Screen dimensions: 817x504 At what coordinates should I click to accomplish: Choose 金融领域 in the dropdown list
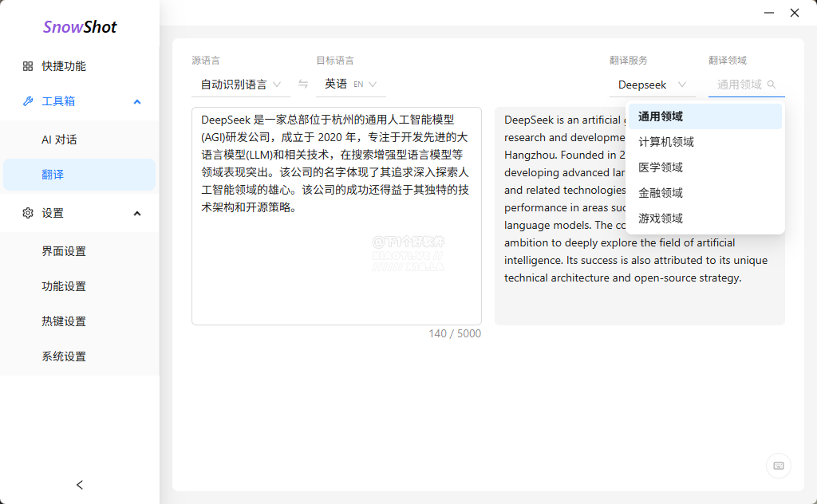705,193
